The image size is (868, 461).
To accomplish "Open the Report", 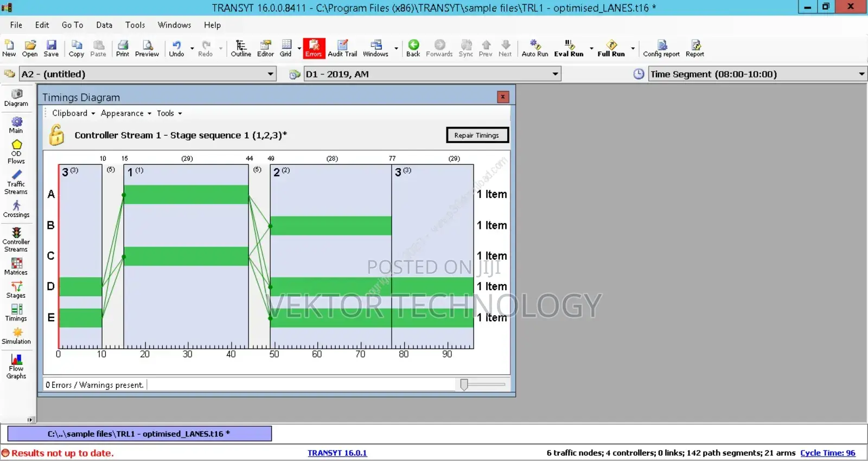I will 695,48.
